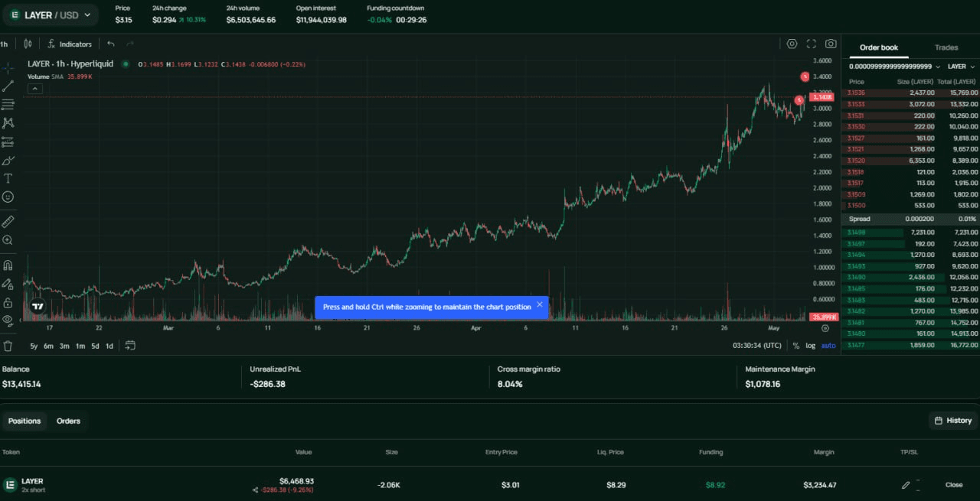This screenshot has width=980, height=501.
Task: Click the trash icon to remove drawings
Action: click(x=8, y=346)
